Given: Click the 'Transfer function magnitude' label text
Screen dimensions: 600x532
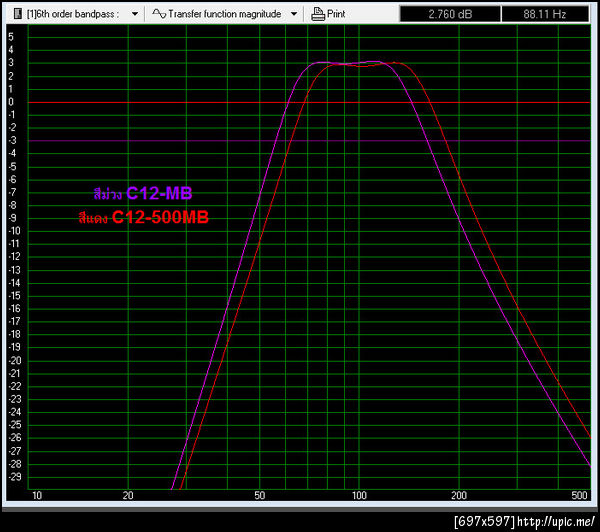Looking at the screenshot, I should tap(225, 14).
